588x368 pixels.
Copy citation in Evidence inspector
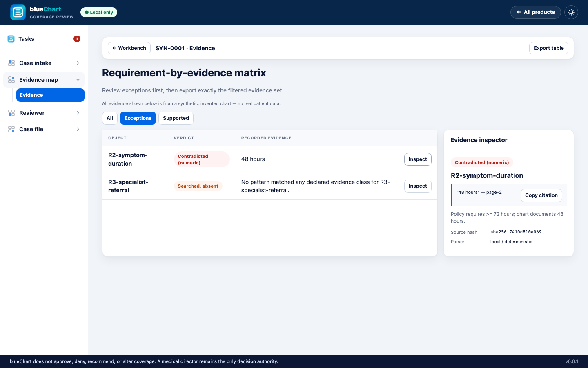[x=541, y=195]
